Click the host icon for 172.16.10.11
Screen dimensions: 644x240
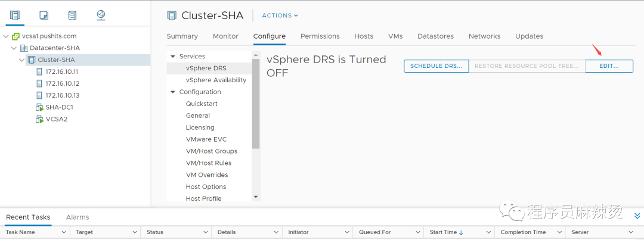tap(40, 71)
